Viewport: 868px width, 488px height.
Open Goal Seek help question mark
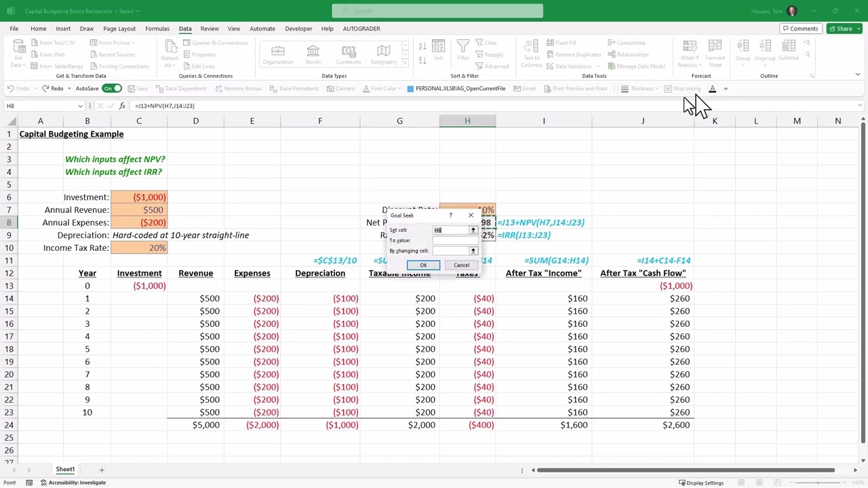coord(450,216)
